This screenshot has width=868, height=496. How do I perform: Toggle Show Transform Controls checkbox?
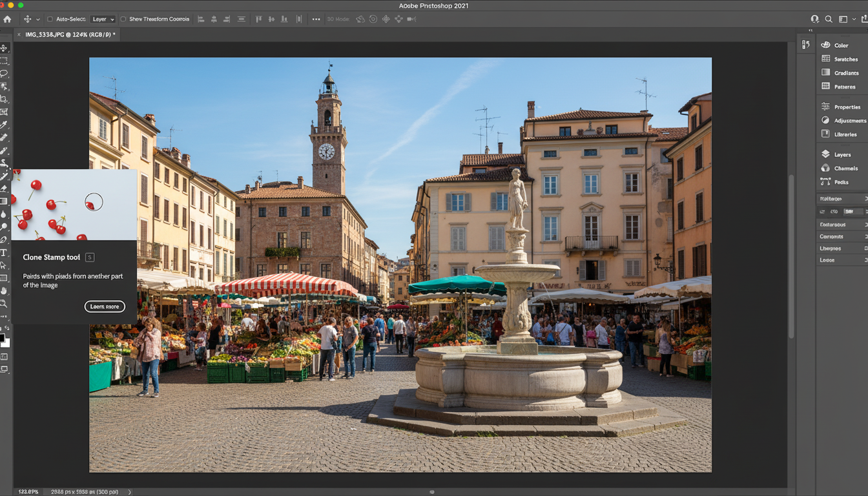click(123, 19)
